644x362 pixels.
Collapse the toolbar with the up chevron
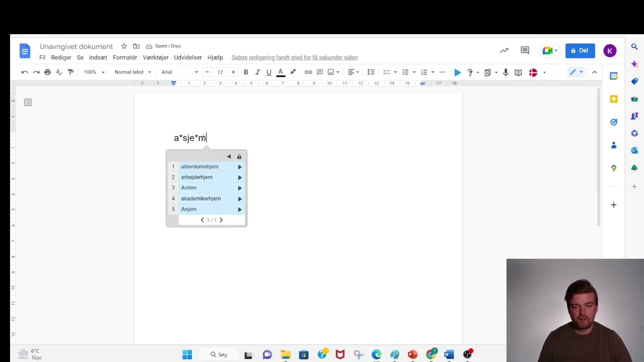click(x=594, y=72)
